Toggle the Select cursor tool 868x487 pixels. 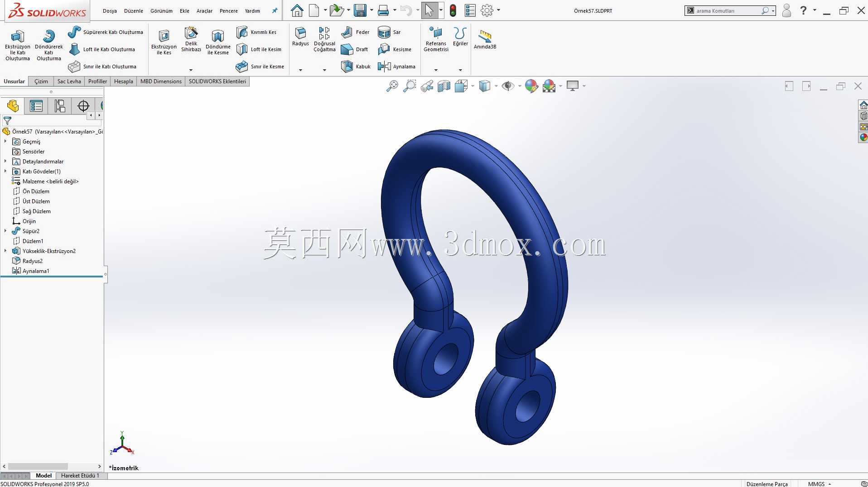(429, 10)
